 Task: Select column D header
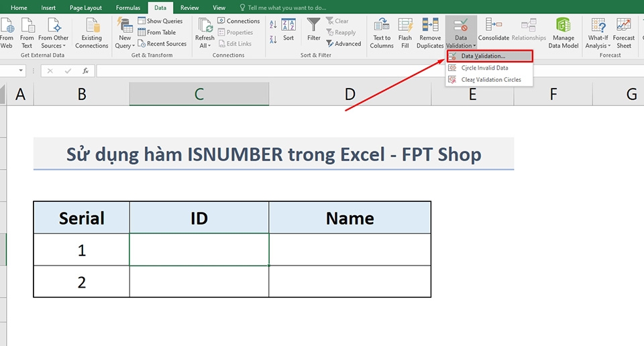coord(350,94)
